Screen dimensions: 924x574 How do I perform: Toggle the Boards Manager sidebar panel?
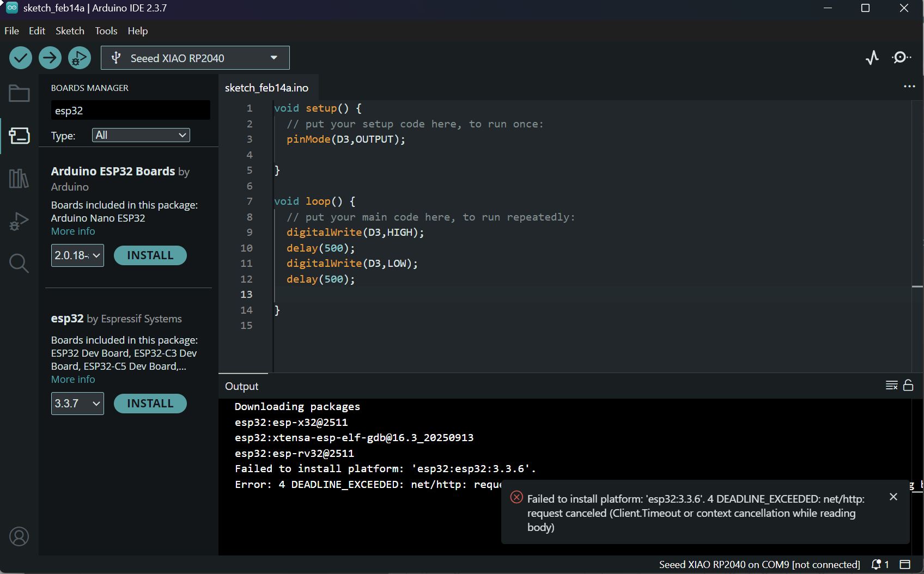click(19, 136)
